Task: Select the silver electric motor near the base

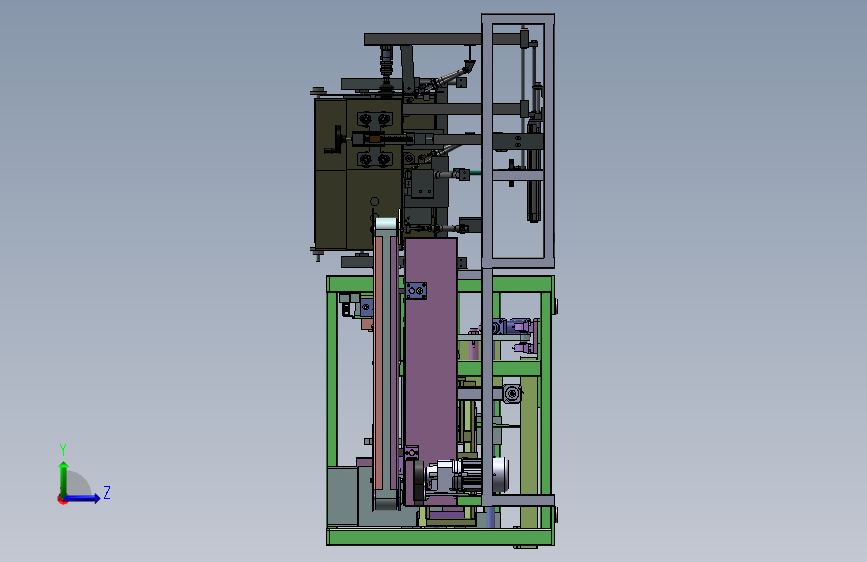Action: (467, 475)
